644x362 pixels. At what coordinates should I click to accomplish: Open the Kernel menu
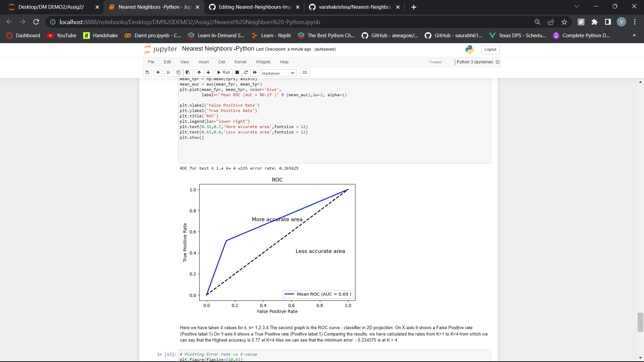[x=240, y=62]
